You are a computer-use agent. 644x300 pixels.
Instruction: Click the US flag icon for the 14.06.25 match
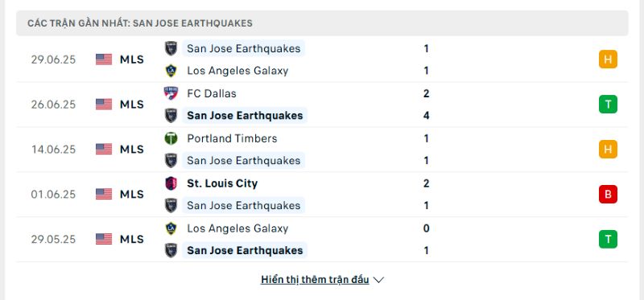(104, 150)
